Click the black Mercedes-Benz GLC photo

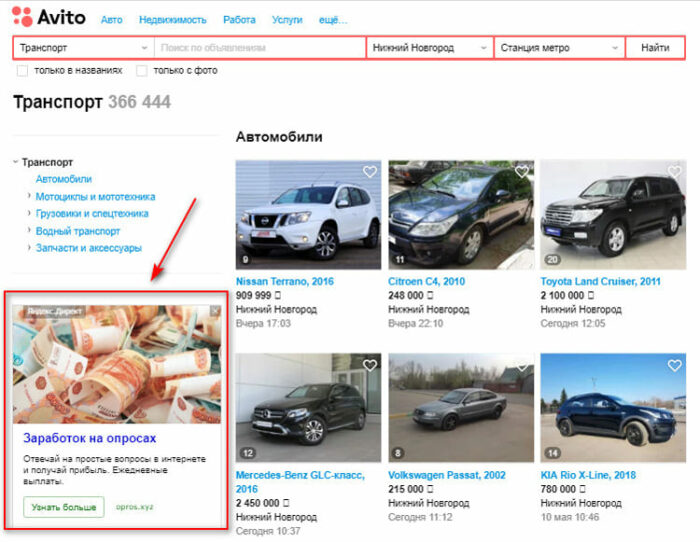pos(308,408)
